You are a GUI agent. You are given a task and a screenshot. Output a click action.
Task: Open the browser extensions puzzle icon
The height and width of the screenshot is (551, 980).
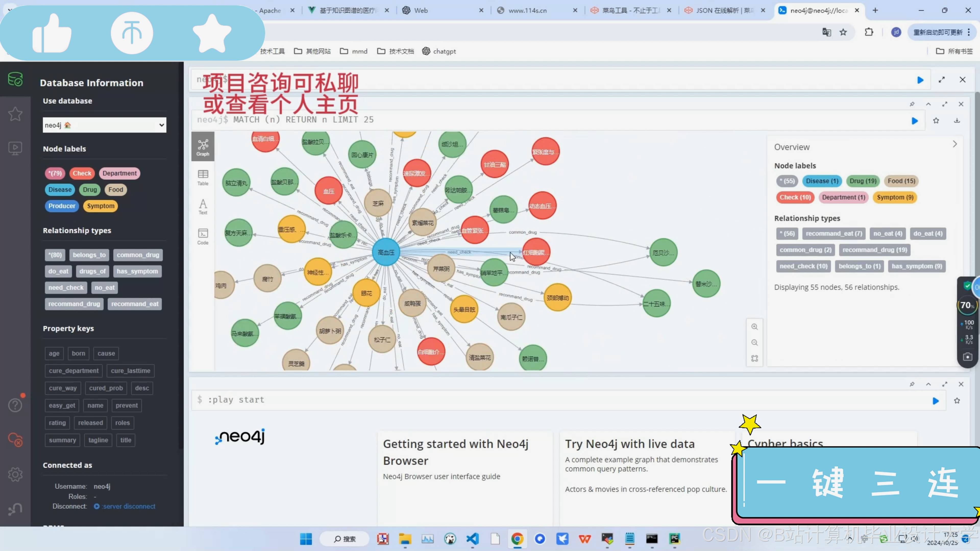[x=869, y=32]
